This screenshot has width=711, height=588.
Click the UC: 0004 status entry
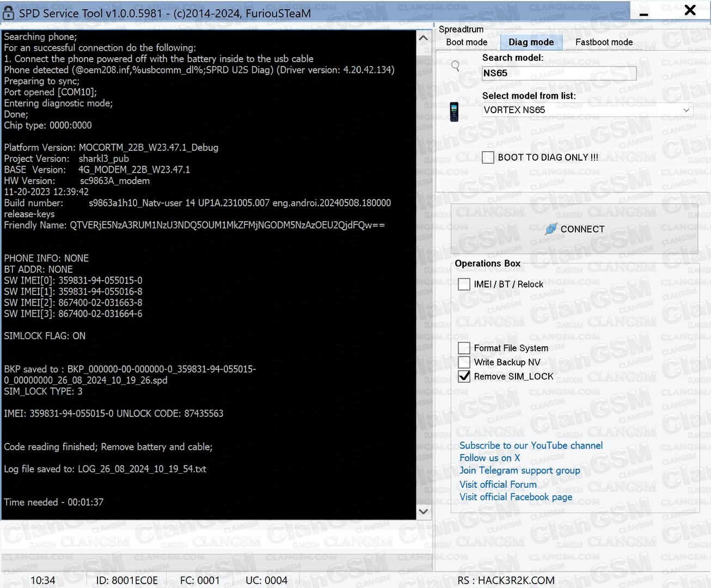(x=266, y=580)
